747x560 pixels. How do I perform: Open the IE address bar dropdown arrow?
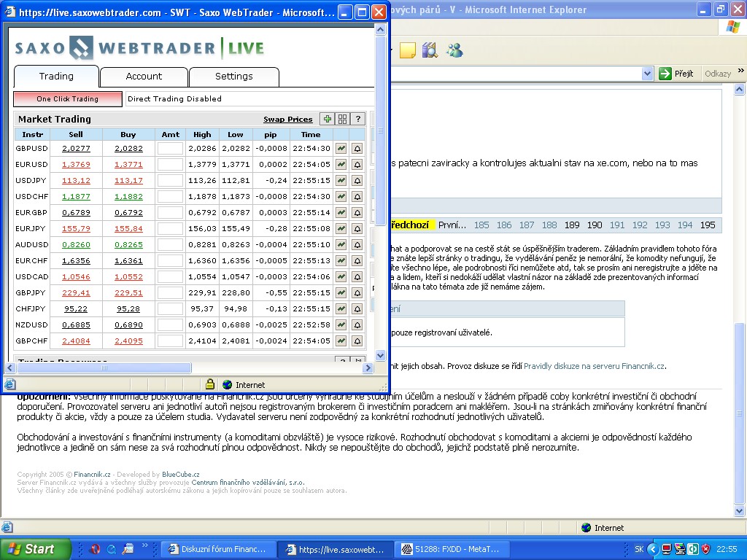coord(647,74)
